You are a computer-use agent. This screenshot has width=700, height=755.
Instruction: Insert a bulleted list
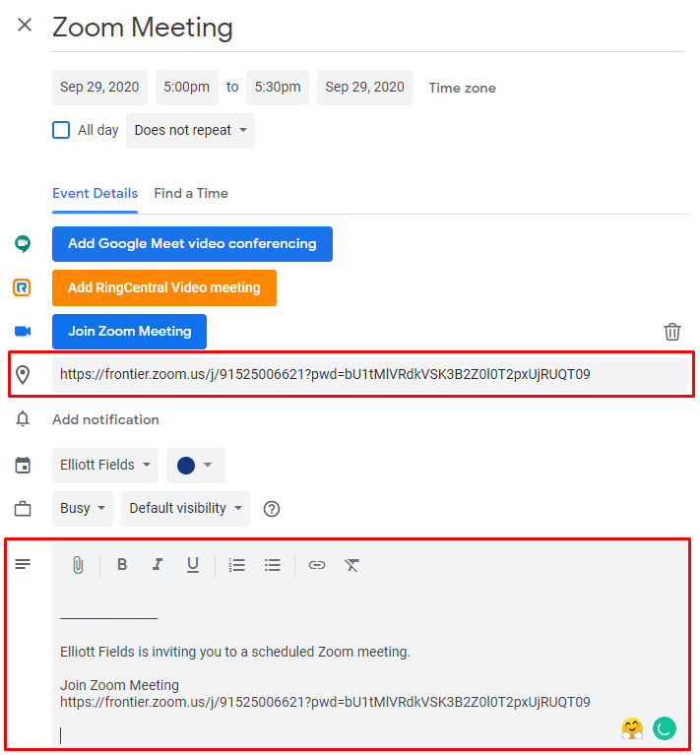(x=273, y=565)
